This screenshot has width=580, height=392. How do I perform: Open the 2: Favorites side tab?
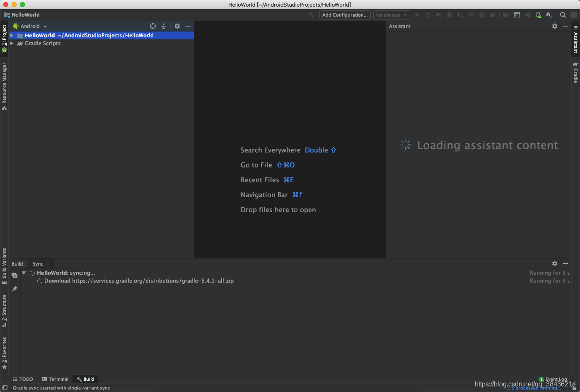tap(4, 353)
